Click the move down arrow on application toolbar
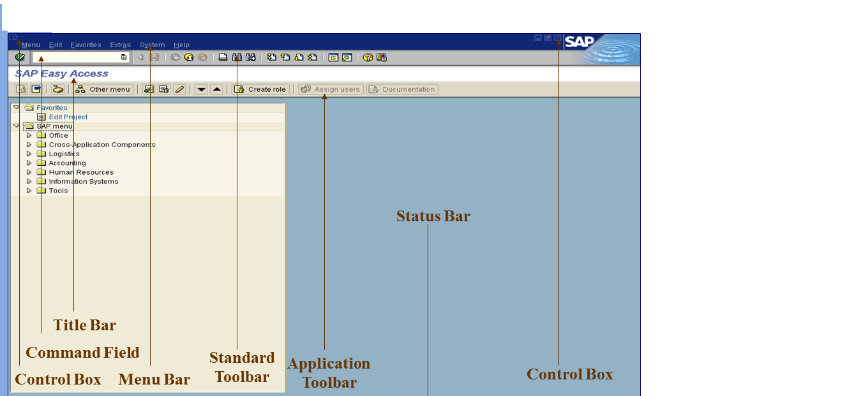 pos(202,89)
